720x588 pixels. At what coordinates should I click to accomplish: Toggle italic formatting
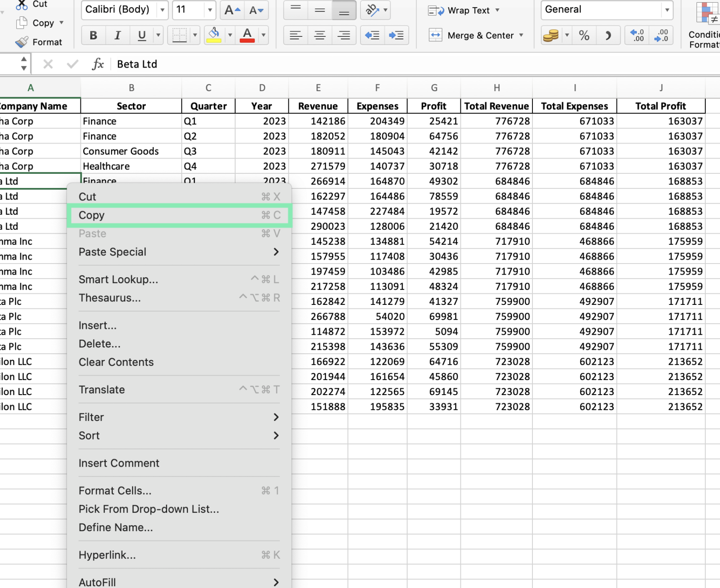117,35
